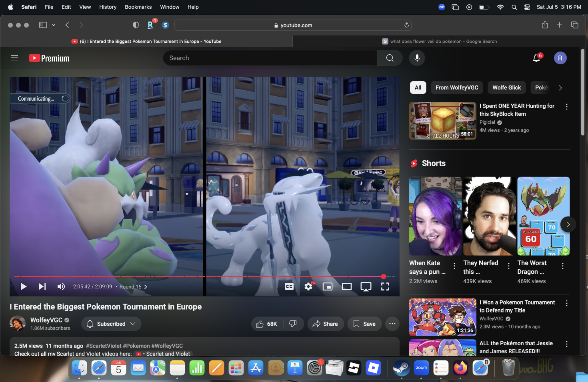The image size is (588, 382).
Task: Open YouTube notifications bell
Action: click(x=536, y=58)
